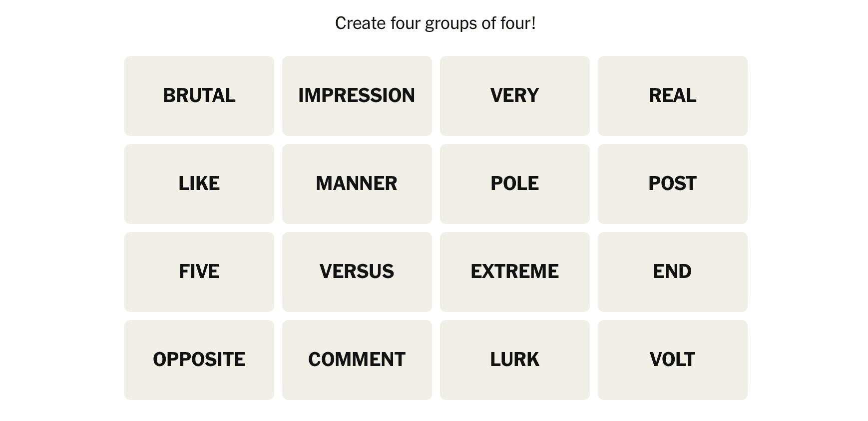Pick the LURK word tile

tap(514, 359)
